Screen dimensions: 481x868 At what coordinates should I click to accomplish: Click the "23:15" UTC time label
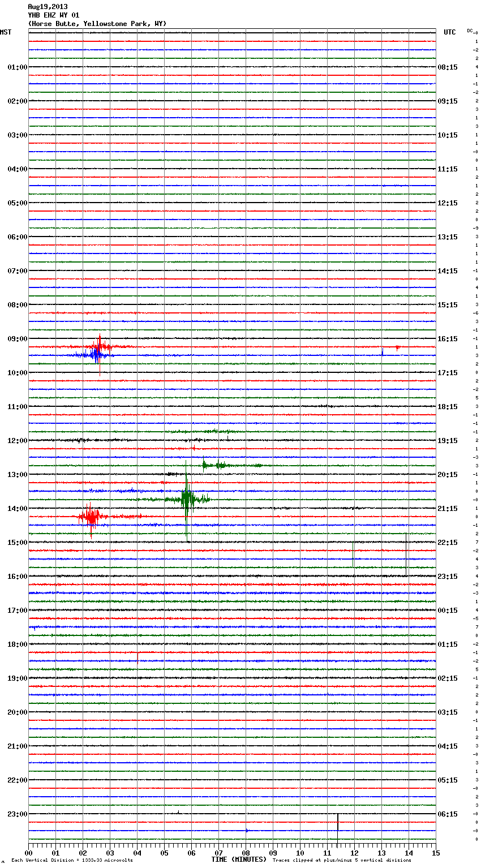448,577
